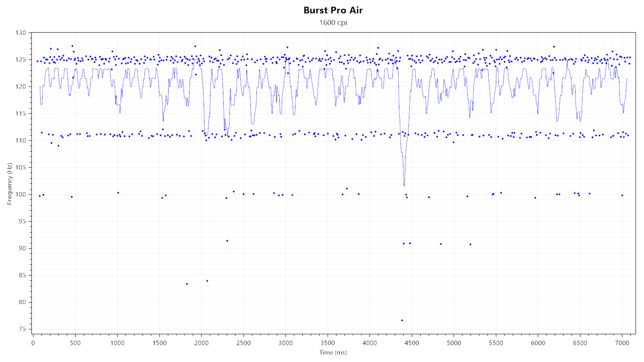Click the y-axis value 105
644x362 pixels.
click(x=21, y=167)
